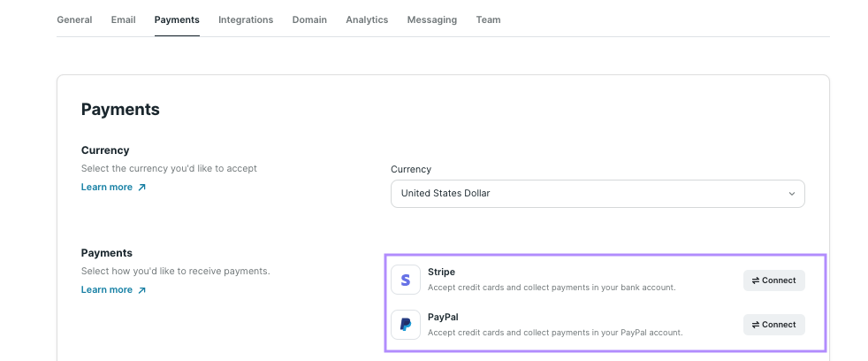The width and height of the screenshot is (868, 361).
Task: Switch to the Email tab
Action: (x=123, y=19)
